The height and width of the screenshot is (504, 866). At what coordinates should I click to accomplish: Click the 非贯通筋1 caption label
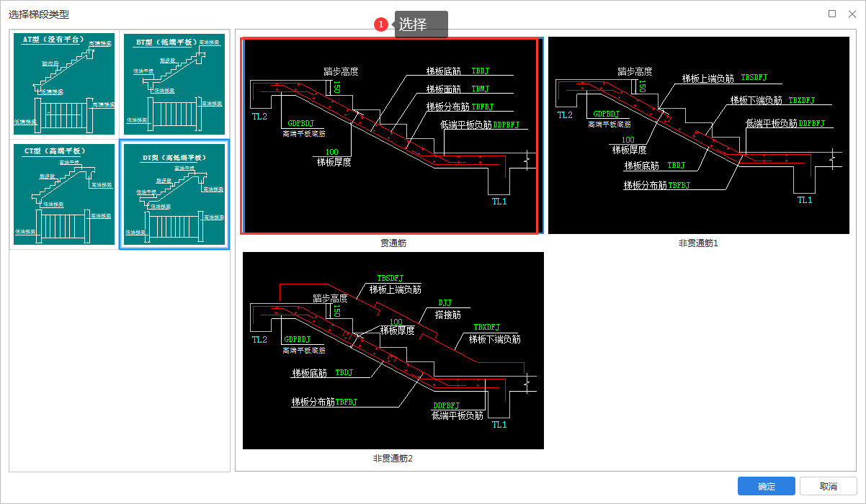tap(699, 243)
